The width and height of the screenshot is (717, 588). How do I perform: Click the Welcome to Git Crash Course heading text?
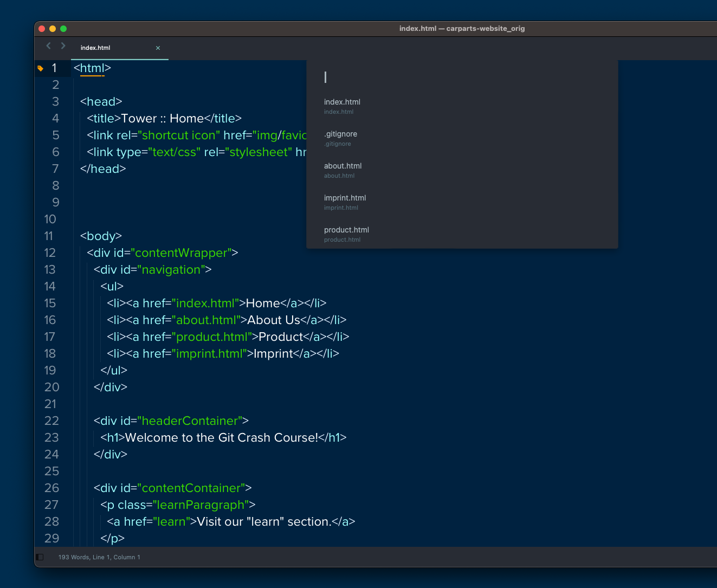[217, 437]
